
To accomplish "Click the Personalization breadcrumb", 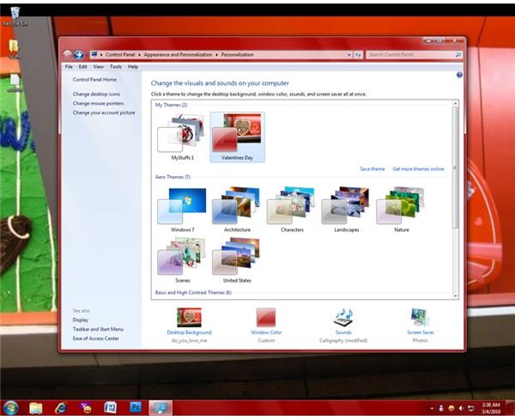I will pos(237,55).
